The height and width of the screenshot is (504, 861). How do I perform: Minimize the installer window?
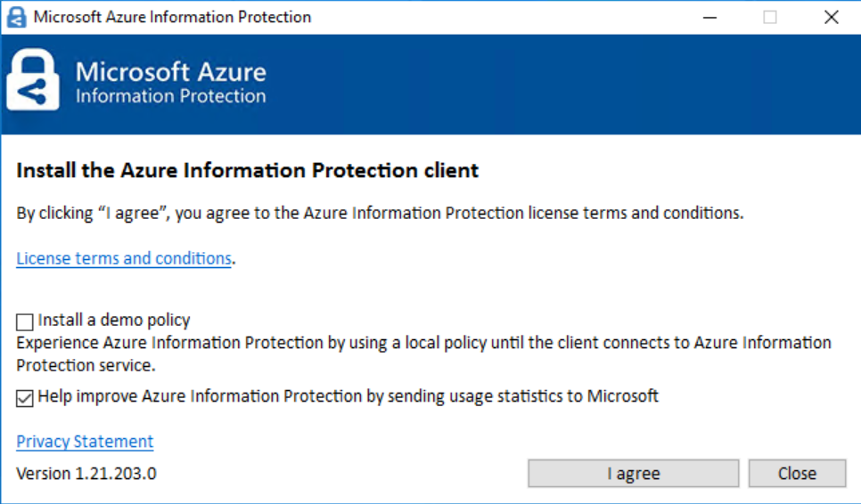tap(709, 17)
